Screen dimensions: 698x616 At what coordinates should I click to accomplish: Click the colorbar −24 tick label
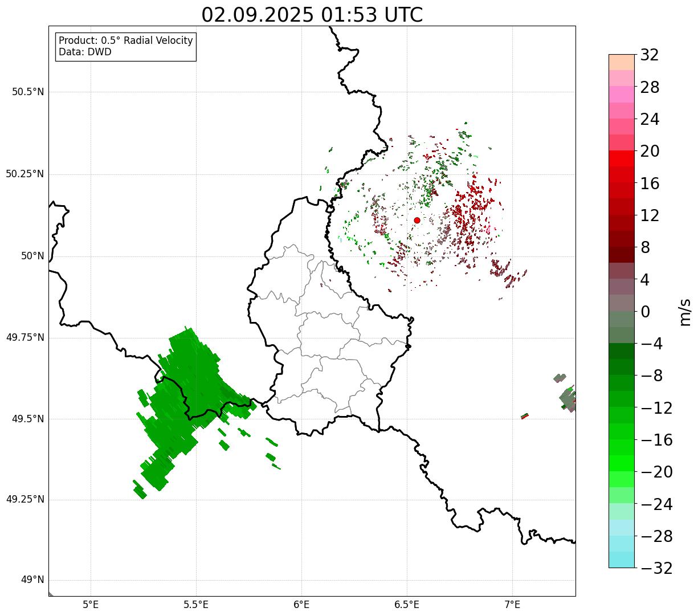pyautogui.click(x=656, y=504)
